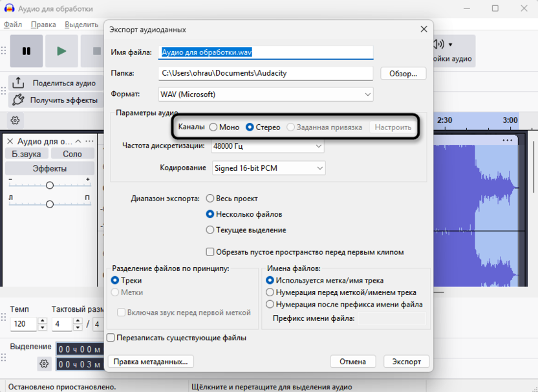The image size is (538, 392).
Task: Open the Select (Выделить) menu
Action: 81,25
